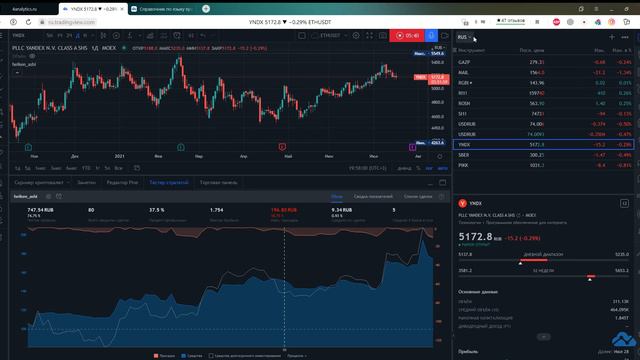Viewport: 640px width, 360px height.
Task: Select the highlighted YNDX watchlist row
Action: click(544, 144)
